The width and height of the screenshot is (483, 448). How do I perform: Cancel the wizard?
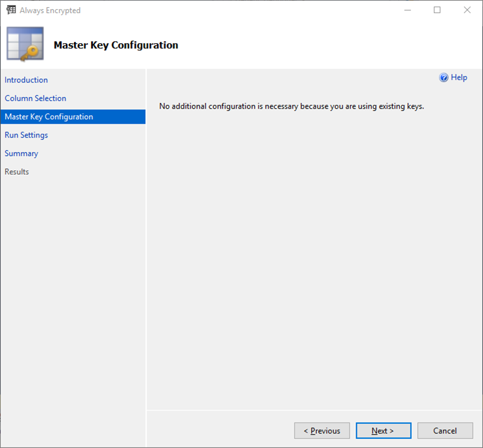point(445,430)
